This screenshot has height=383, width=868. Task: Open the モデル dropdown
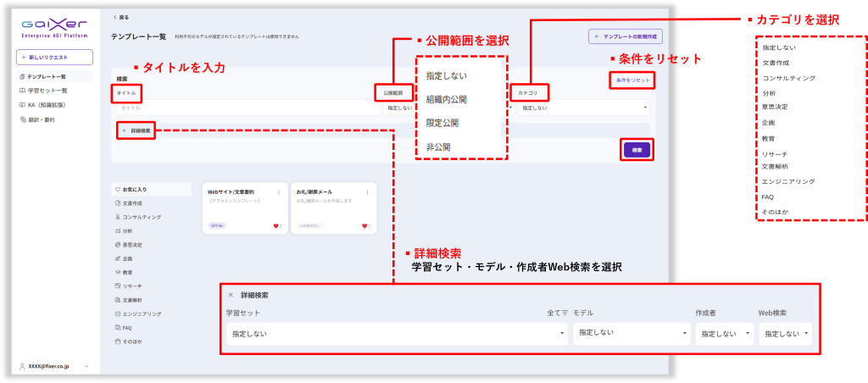point(630,334)
